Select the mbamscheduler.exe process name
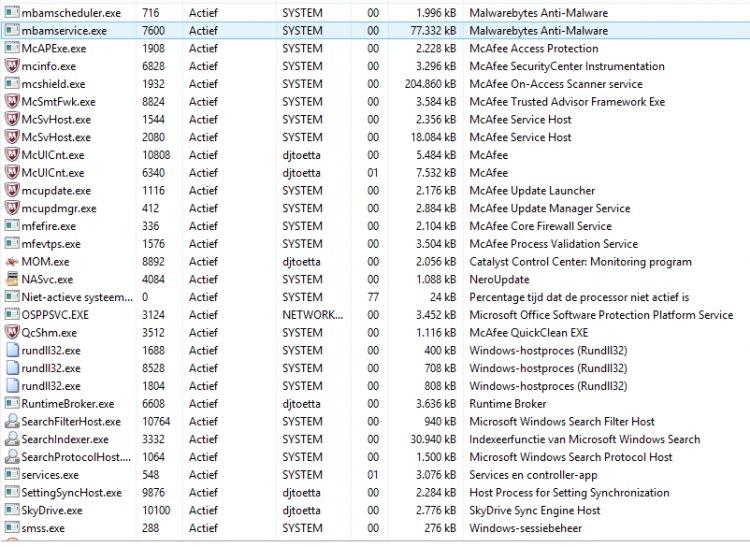 [71, 13]
